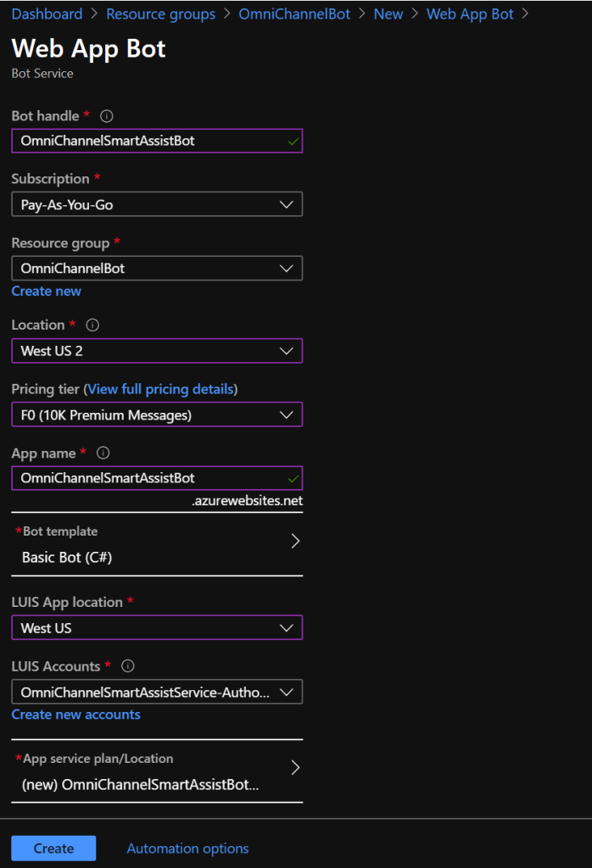Click the info icon beside Bot handle

(107, 116)
